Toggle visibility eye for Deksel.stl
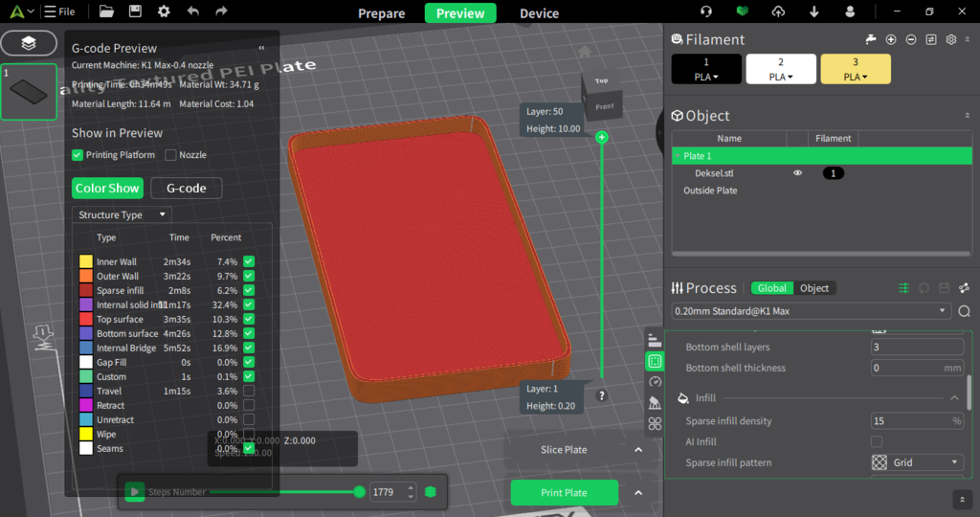980x517 pixels. tap(797, 173)
